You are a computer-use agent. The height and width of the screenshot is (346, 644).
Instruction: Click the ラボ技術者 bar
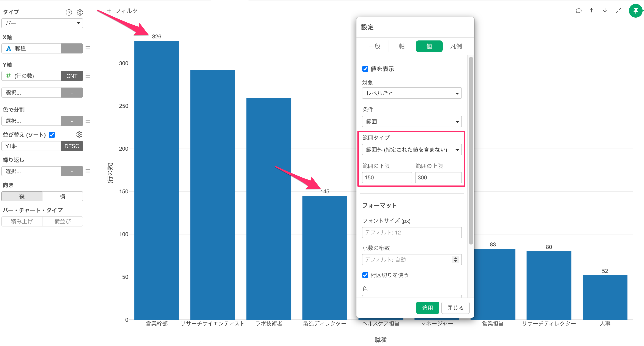tap(269, 209)
